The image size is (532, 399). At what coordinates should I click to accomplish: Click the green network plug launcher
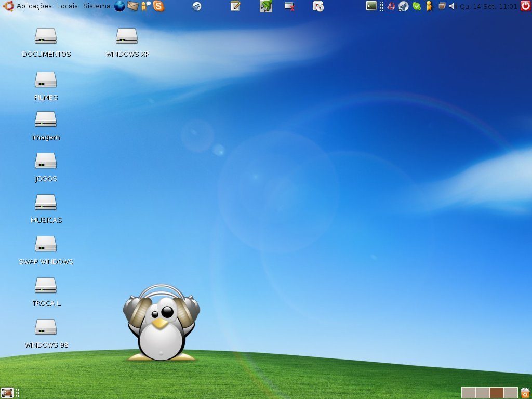tap(266, 6)
